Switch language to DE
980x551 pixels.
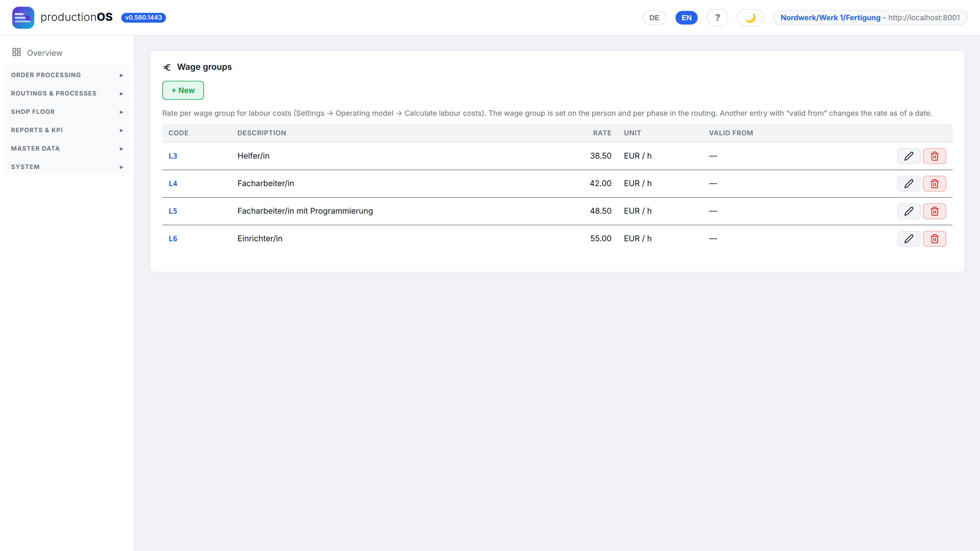(x=654, y=17)
